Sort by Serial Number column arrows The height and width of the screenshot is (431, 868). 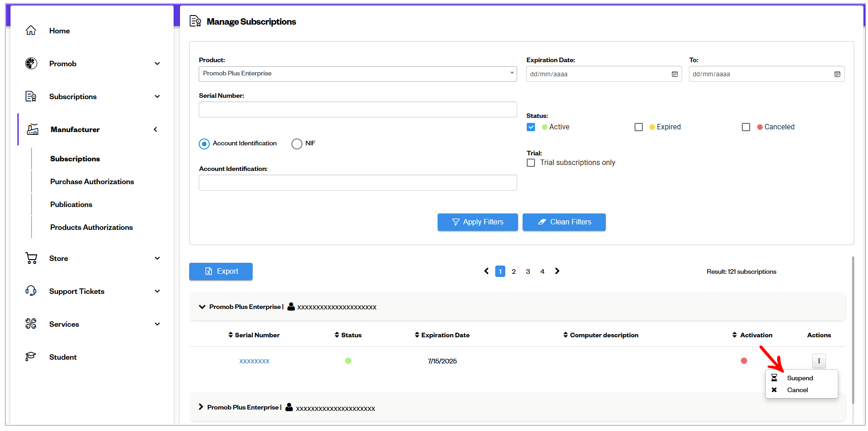coord(231,335)
